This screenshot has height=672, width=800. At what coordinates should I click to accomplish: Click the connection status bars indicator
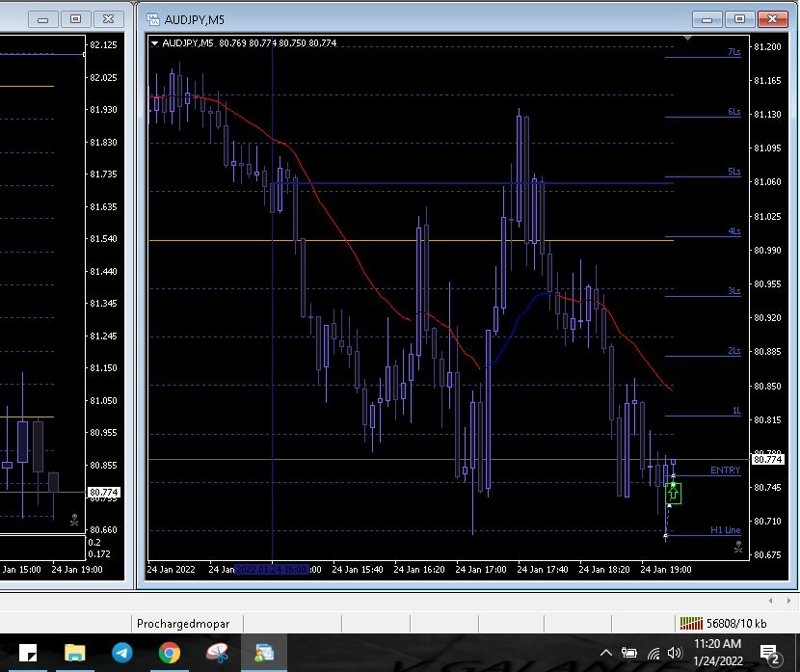(691, 623)
